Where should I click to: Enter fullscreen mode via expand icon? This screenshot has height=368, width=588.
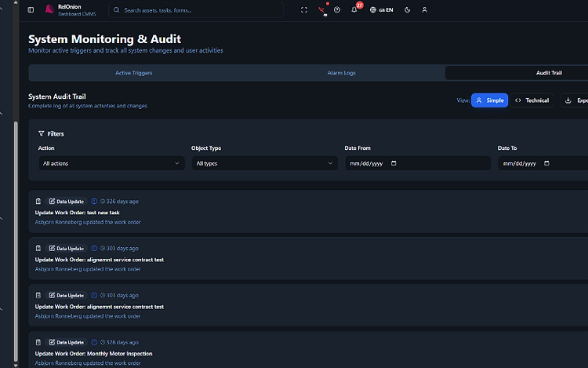[304, 10]
